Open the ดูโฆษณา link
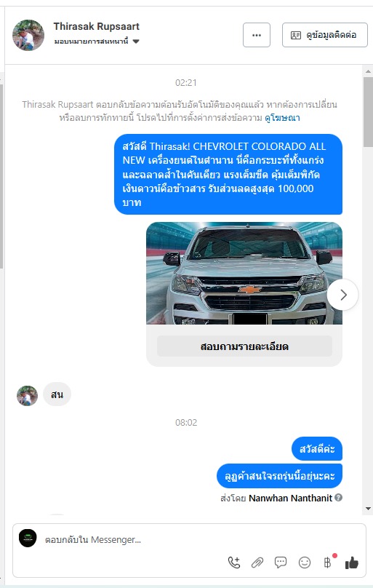Viewport: 373px width, 588px height. click(282, 118)
